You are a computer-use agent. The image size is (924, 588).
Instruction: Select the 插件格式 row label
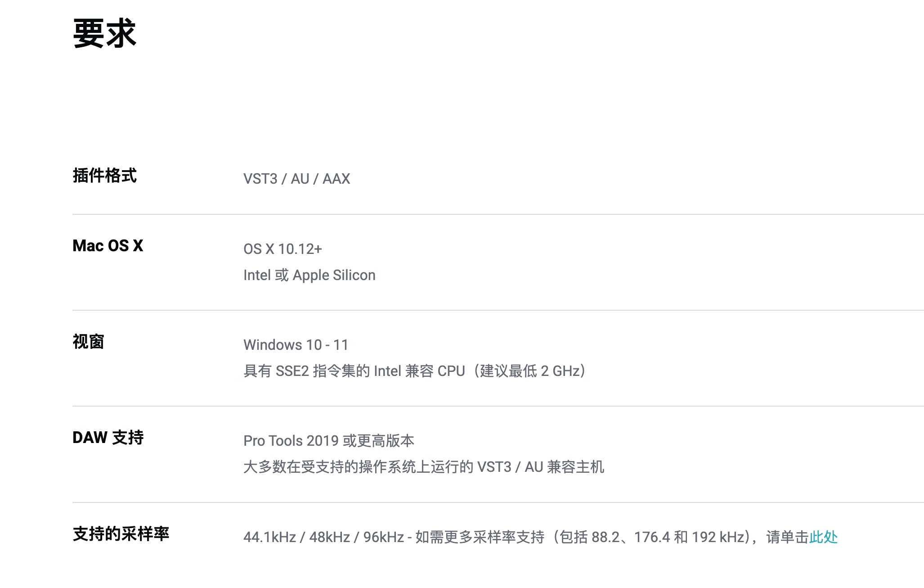104,175
